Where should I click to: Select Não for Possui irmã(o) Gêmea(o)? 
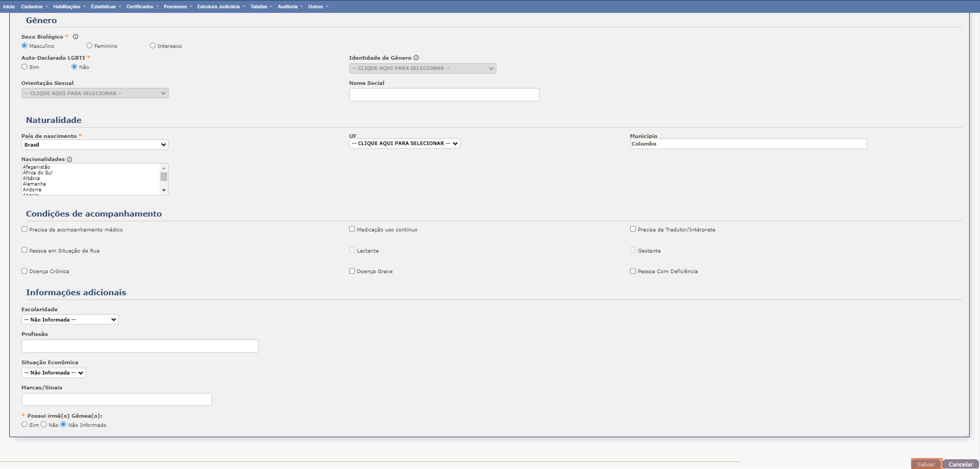[x=44, y=424]
